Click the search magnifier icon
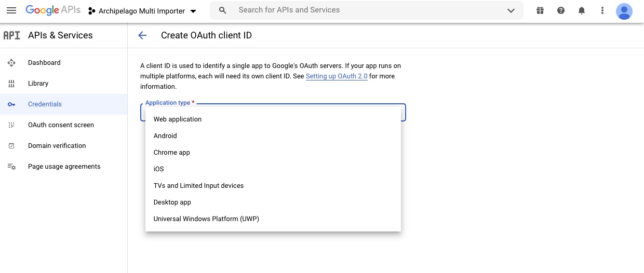The width and height of the screenshot is (644, 273). [223, 10]
